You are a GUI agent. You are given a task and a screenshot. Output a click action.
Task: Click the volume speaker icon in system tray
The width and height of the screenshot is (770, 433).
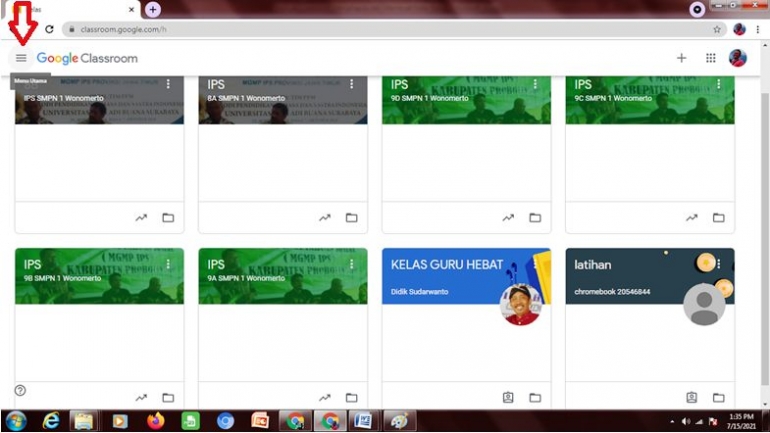click(x=686, y=422)
